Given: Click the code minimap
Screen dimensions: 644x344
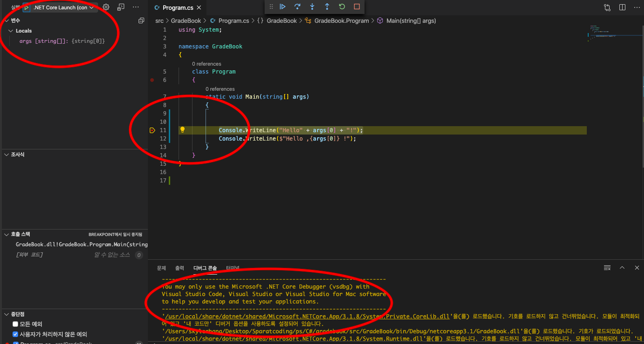Looking at the screenshot, I should tap(614, 34).
